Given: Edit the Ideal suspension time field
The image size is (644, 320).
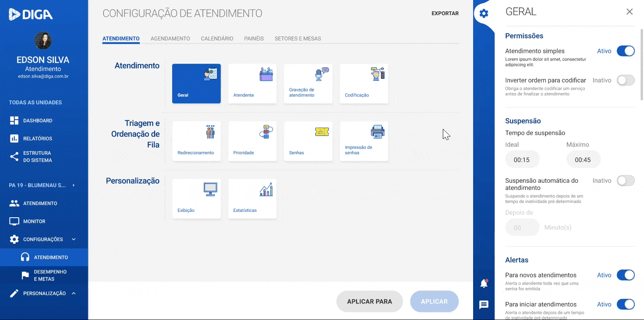Looking at the screenshot, I should 522,159.
